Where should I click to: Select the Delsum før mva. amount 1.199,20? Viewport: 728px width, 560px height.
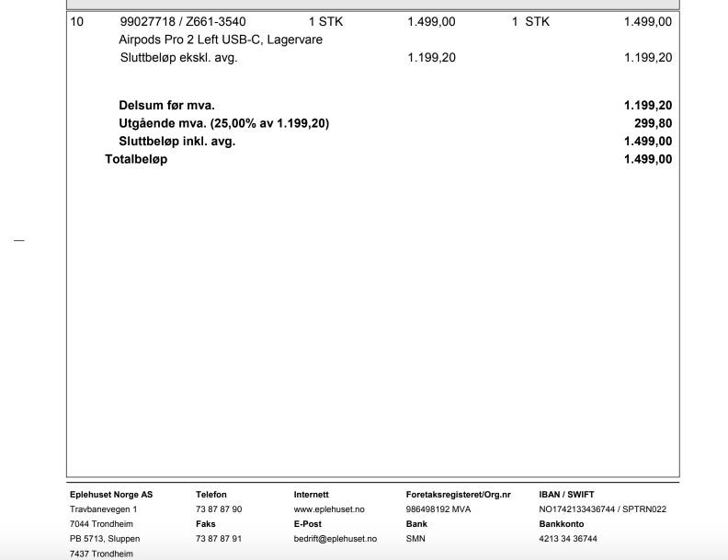[648, 106]
